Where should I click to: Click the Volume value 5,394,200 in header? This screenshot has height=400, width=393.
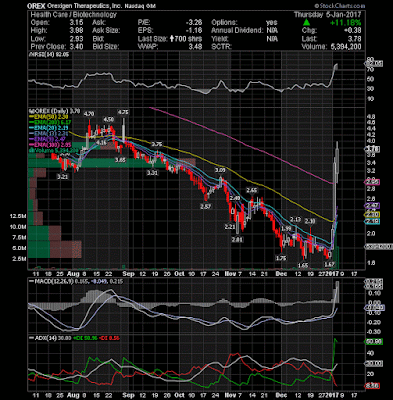pyautogui.click(x=345, y=47)
